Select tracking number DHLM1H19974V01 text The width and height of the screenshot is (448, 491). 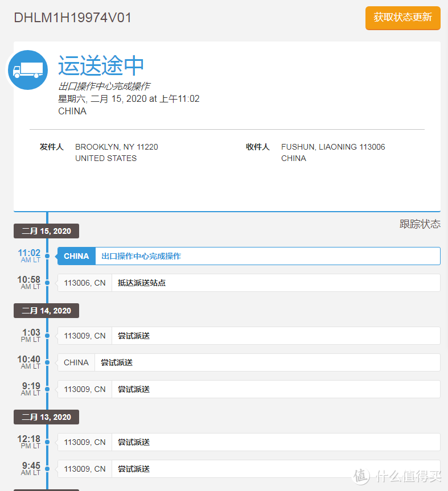click(x=72, y=18)
